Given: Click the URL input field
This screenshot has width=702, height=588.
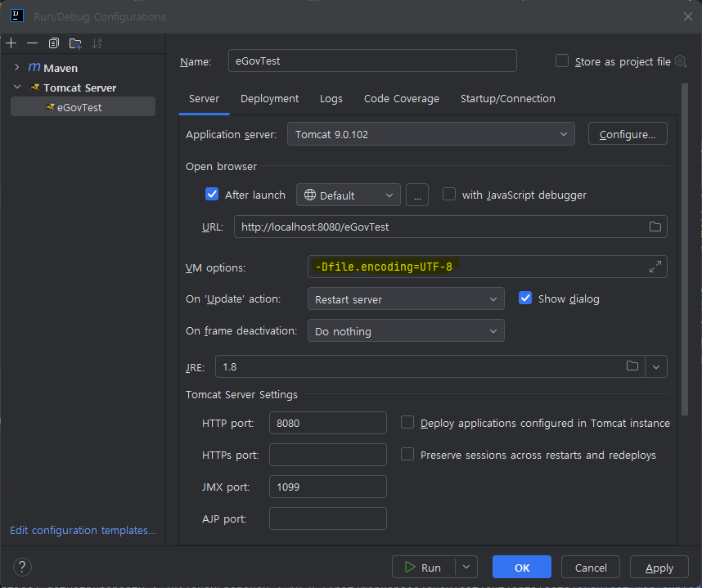Looking at the screenshot, I should coord(450,227).
